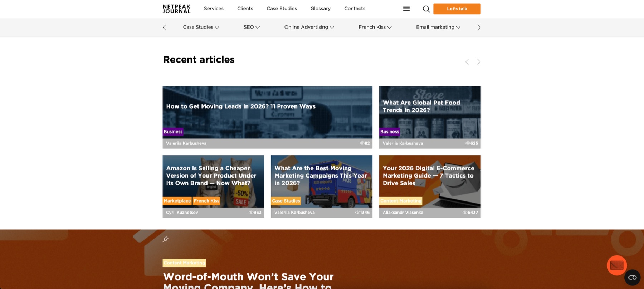
Task: Click the Let's talk button
Action: click(x=457, y=9)
